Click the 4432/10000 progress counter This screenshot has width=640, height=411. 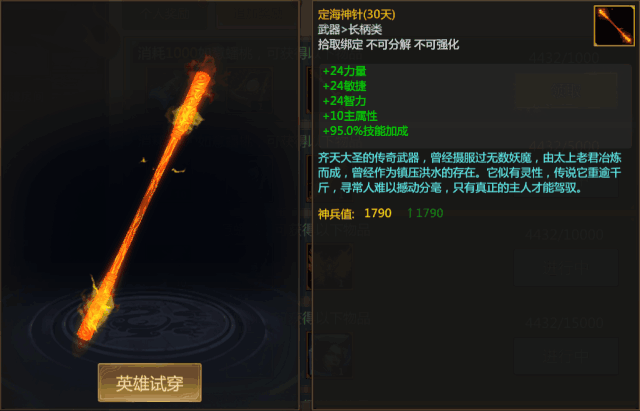tap(564, 235)
